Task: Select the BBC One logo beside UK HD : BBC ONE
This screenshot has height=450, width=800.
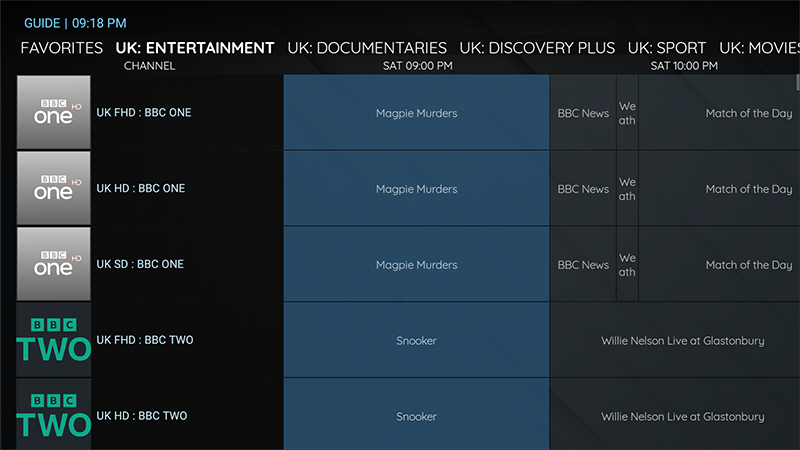Action: 54,189
